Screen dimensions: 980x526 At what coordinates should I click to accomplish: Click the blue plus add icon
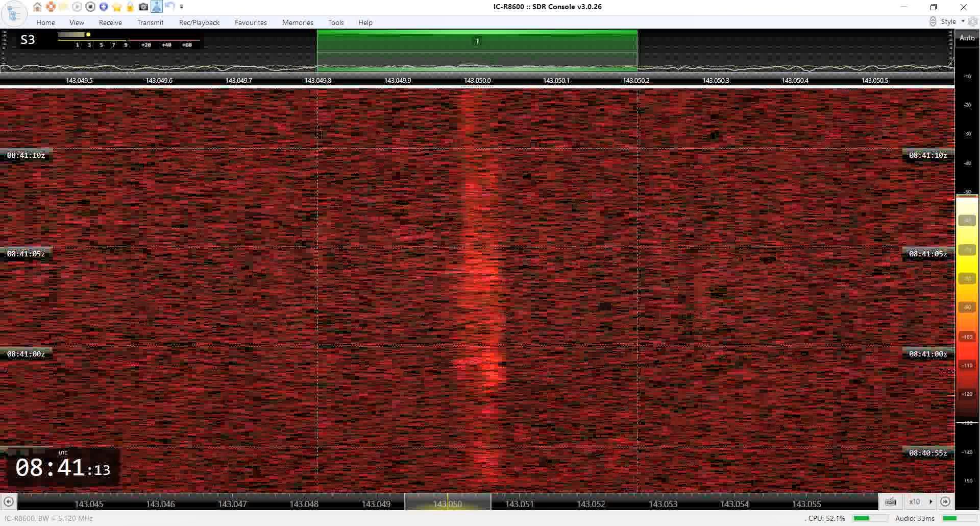pos(104,7)
